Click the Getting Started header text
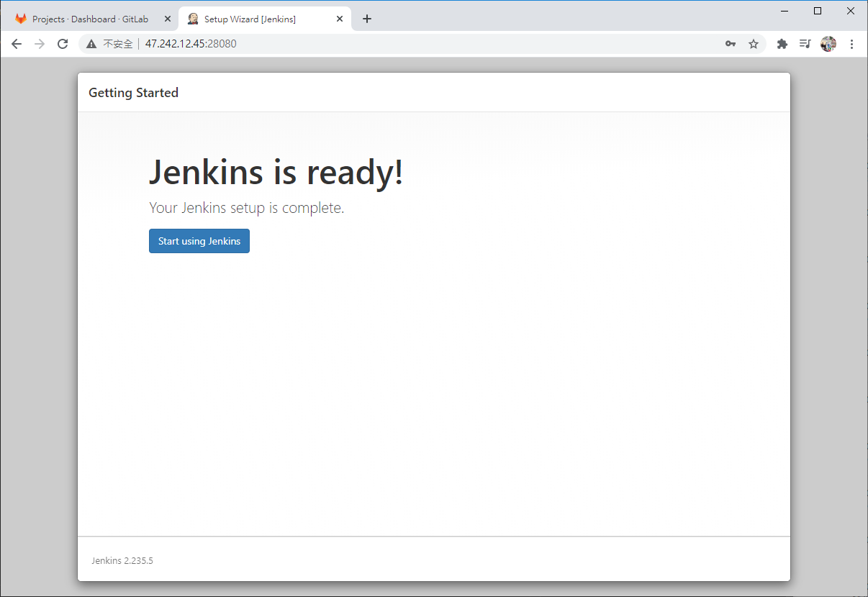Image resolution: width=868 pixels, height=597 pixels. click(x=133, y=93)
